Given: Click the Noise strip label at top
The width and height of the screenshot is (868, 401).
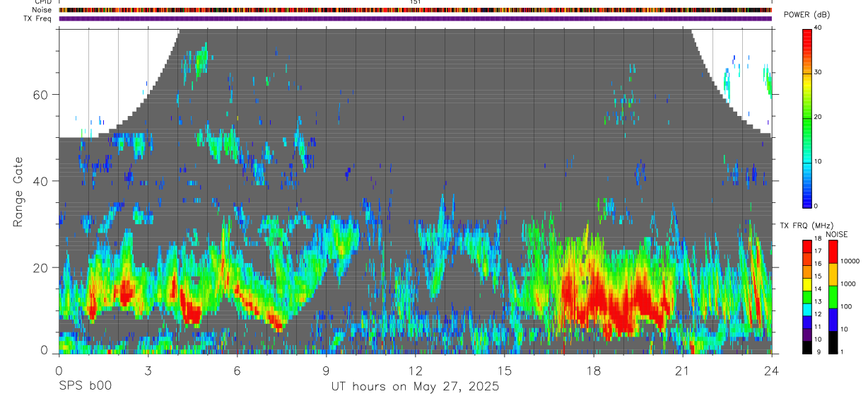Looking at the screenshot, I should (42, 10).
